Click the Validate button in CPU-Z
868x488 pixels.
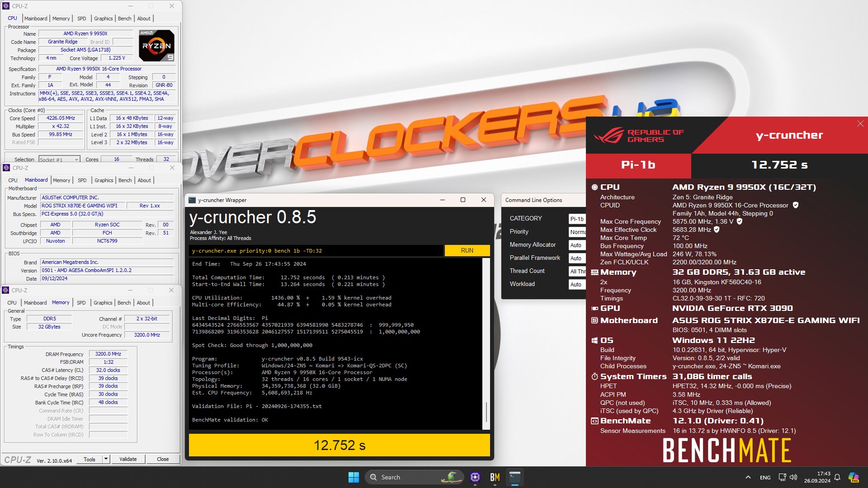[x=128, y=459]
